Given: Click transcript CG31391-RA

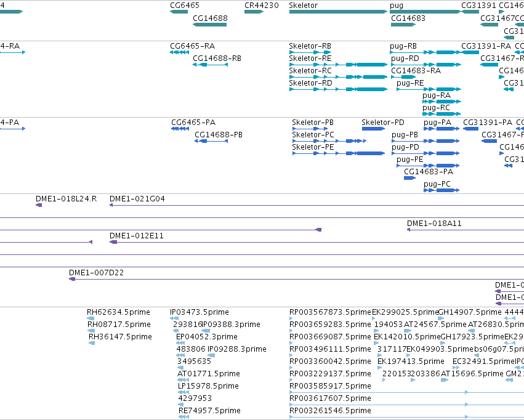Looking at the screenshot, I should coord(470,52).
